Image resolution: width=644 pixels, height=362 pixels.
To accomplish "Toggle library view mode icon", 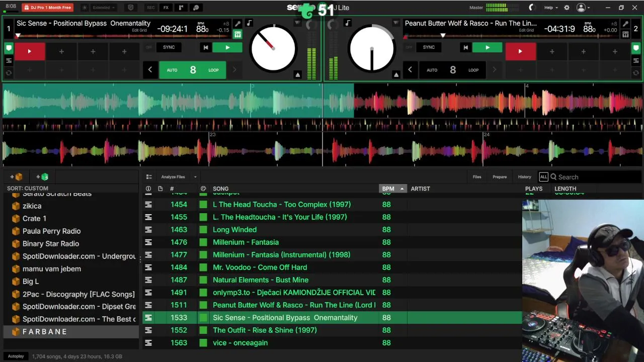I will [x=149, y=177].
